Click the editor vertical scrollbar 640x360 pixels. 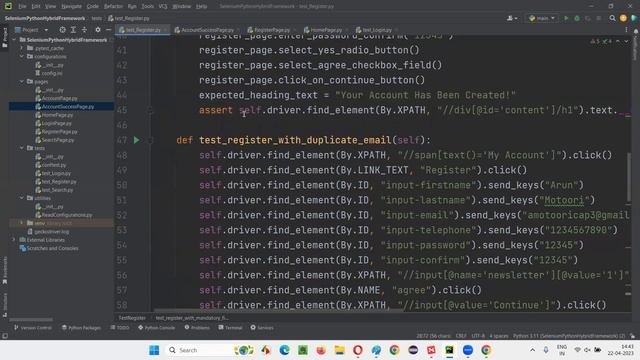629,178
